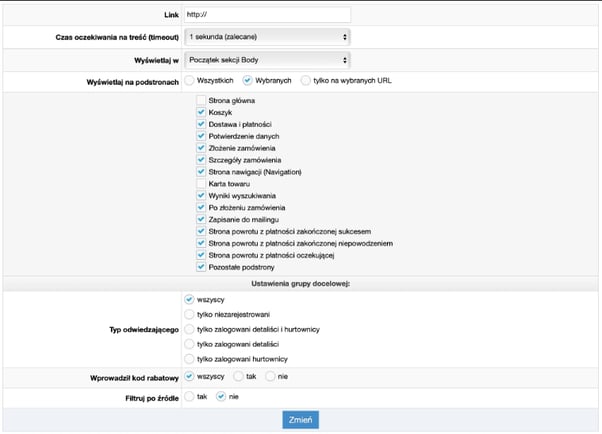
Task: Uncheck 'Potwierdzenie danych' checkbox
Action: coord(201,137)
